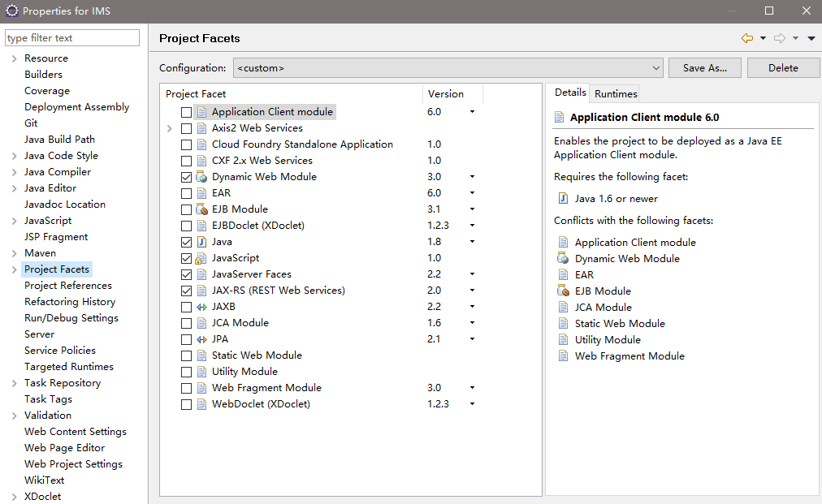Screen dimensions: 822x504
Task: Check the Utility Module checkbox
Action: click(x=186, y=372)
